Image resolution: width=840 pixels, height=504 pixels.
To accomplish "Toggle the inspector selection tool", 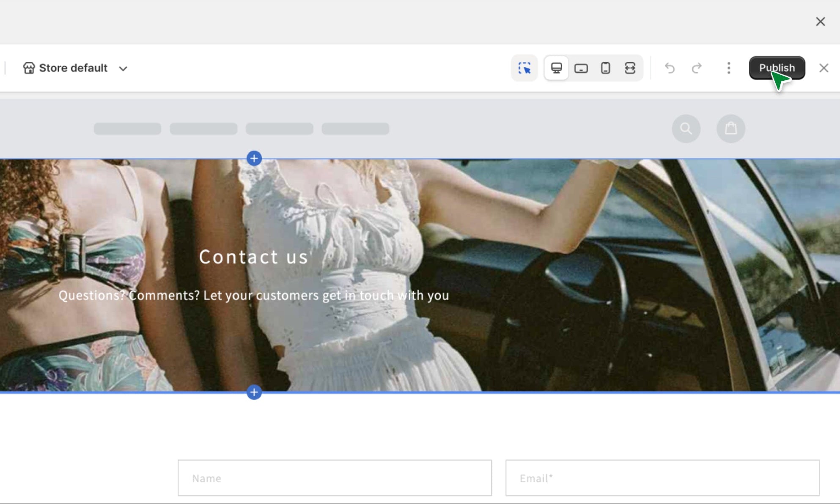I will pyautogui.click(x=524, y=68).
